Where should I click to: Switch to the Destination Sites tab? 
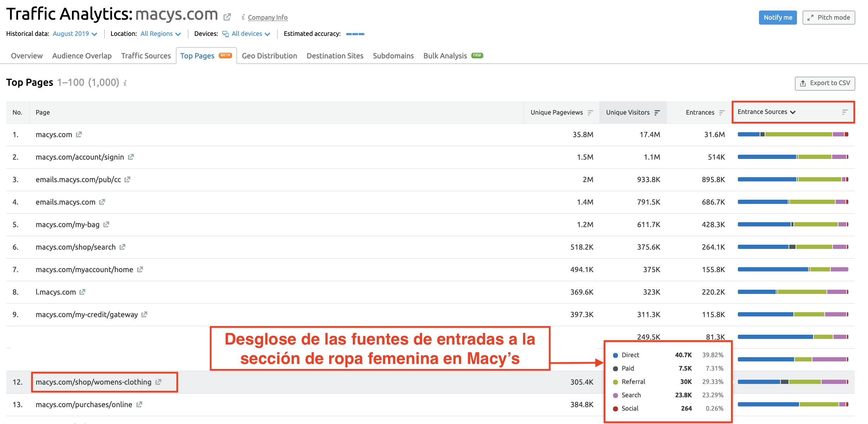[335, 56]
